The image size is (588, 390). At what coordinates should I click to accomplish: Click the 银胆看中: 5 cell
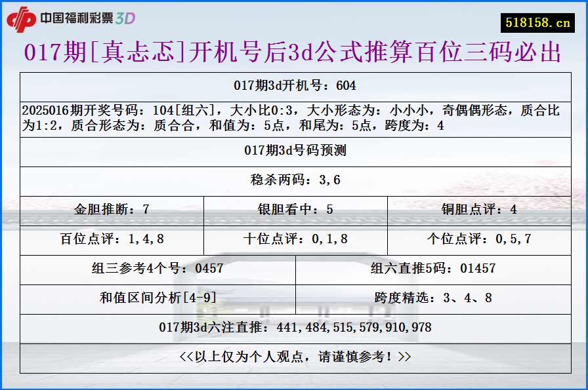(294, 210)
